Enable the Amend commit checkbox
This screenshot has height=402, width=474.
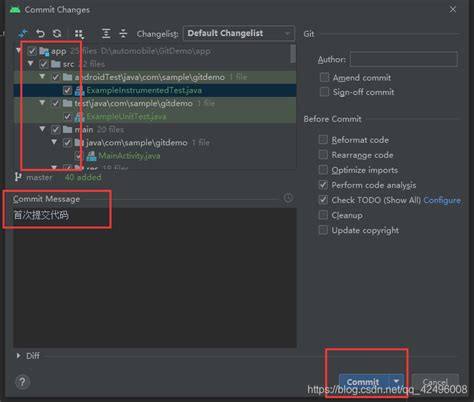pos(324,77)
